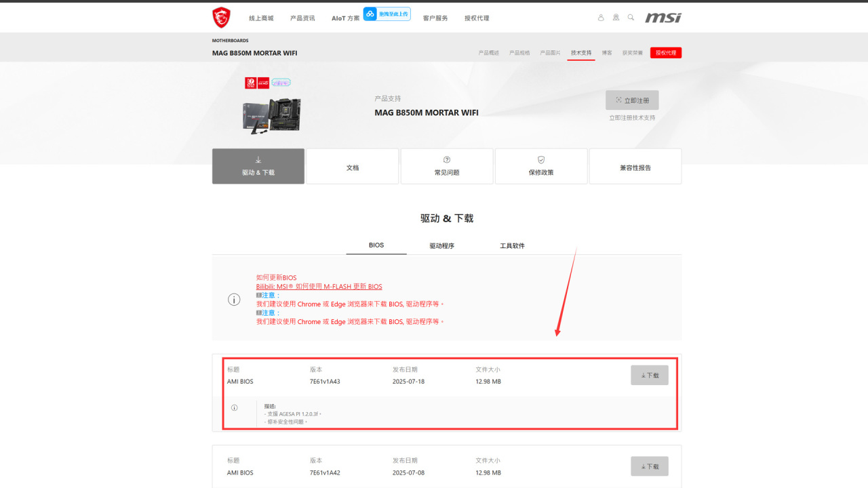Click the 驱动 & 下载 section heading

coord(447,218)
